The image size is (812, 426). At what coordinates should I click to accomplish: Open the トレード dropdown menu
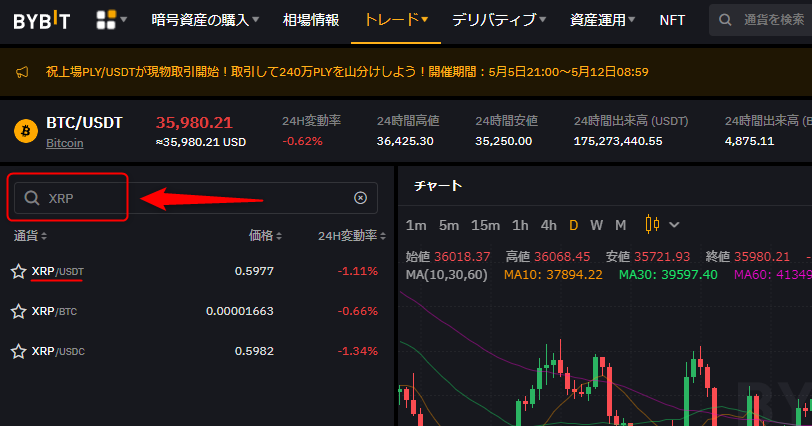(x=396, y=20)
